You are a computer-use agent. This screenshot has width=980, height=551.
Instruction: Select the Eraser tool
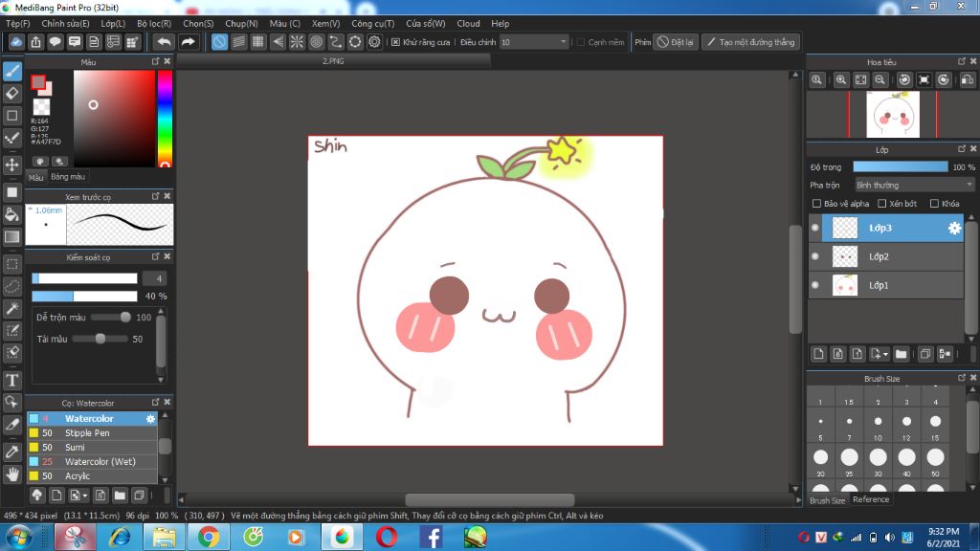12,94
